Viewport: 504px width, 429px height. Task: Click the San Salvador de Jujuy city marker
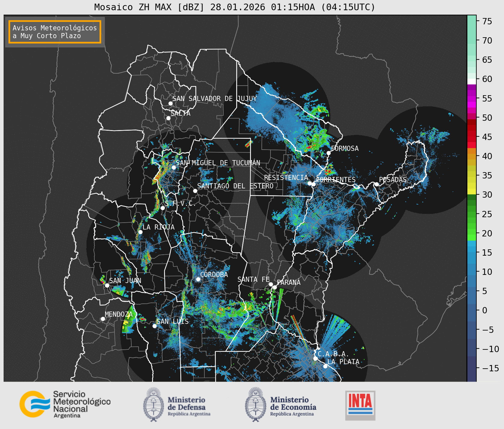170,103
